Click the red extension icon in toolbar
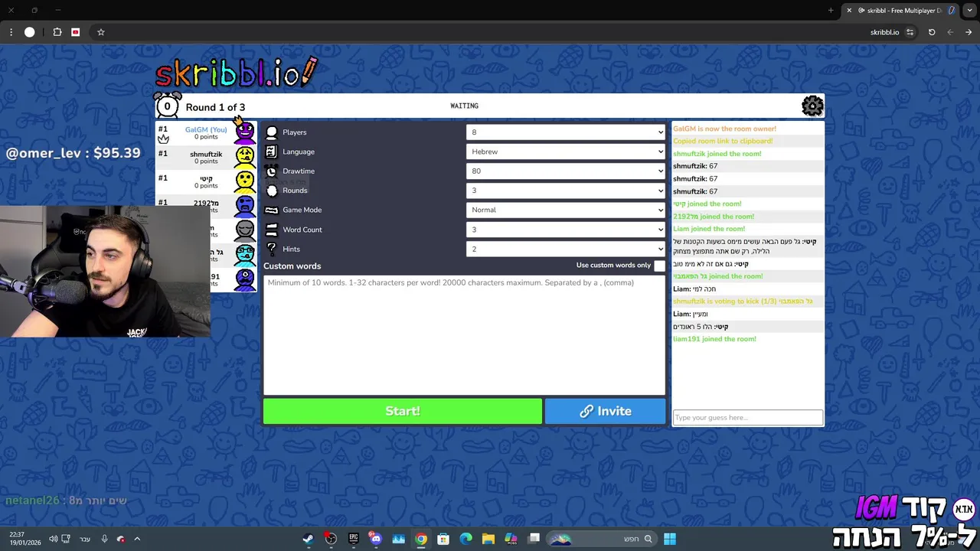The width and height of the screenshot is (980, 551). coord(75,32)
